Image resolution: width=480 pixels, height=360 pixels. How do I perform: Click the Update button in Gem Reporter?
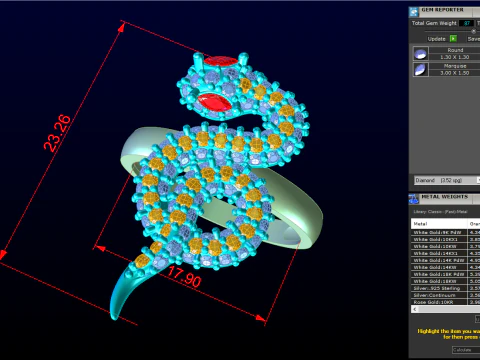[x=436, y=39]
